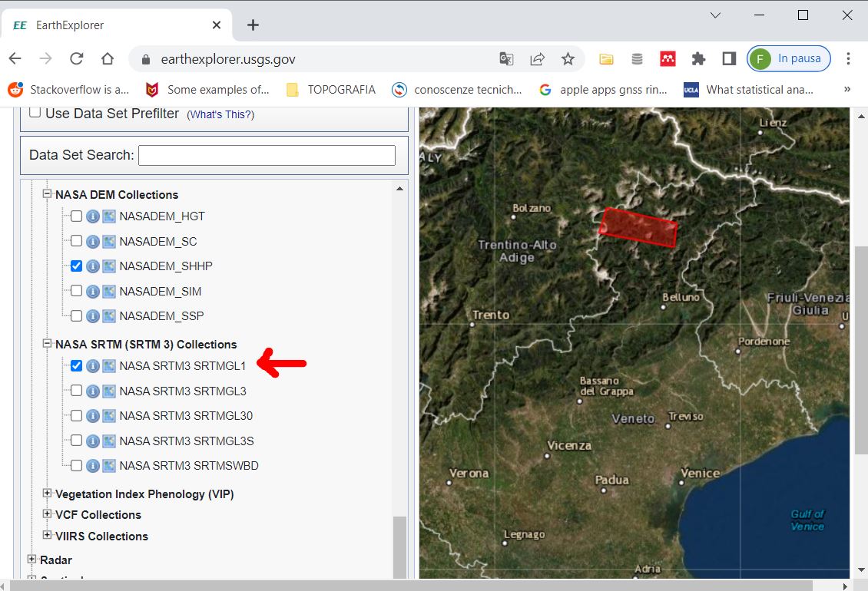The height and width of the screenshot is (591, 868).
Task: Show coverage map icon for SRTMGL30
Action: click(109, 415)
